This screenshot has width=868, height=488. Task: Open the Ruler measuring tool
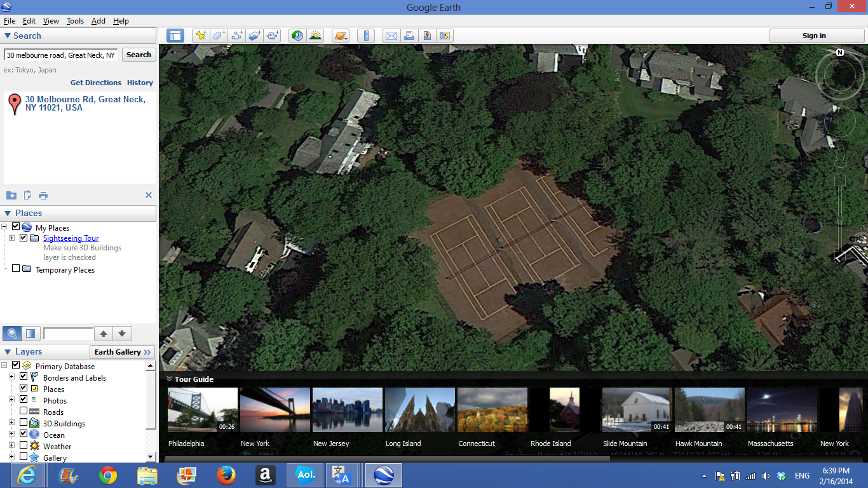(366, 36)
